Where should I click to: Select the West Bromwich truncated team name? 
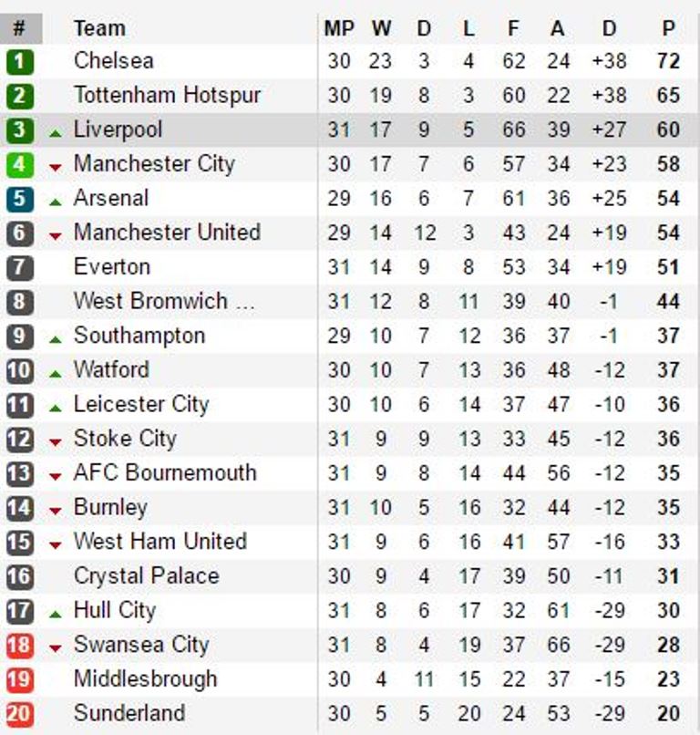point(164,301)
